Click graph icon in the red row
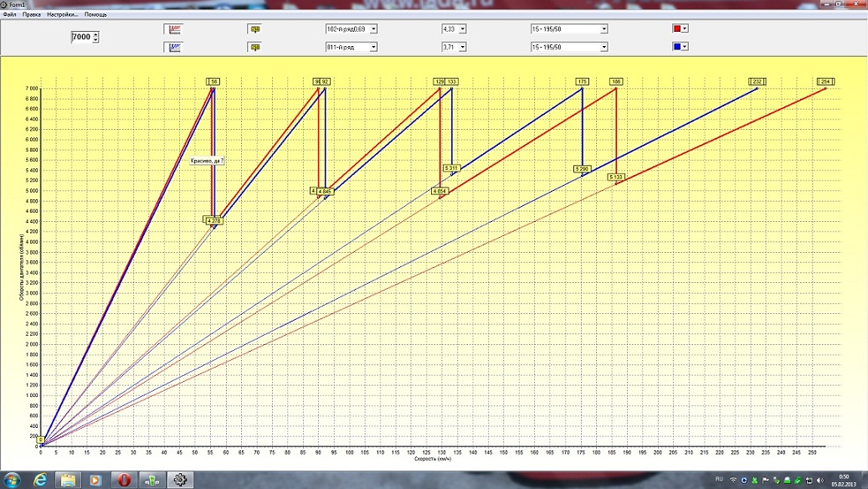This screenshot has width=868, height=489. pyautogui.click(x=174, y=28)
